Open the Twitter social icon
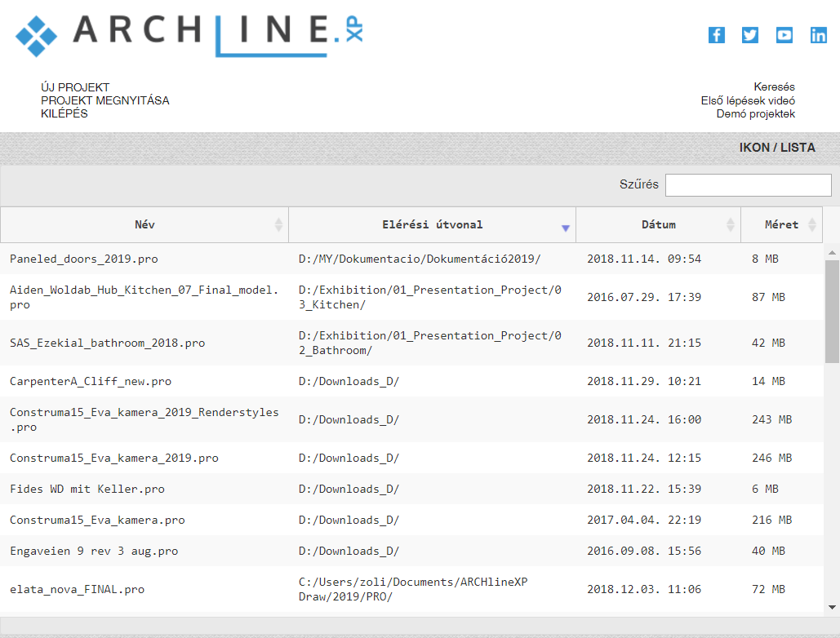 [x=750, y=35]
